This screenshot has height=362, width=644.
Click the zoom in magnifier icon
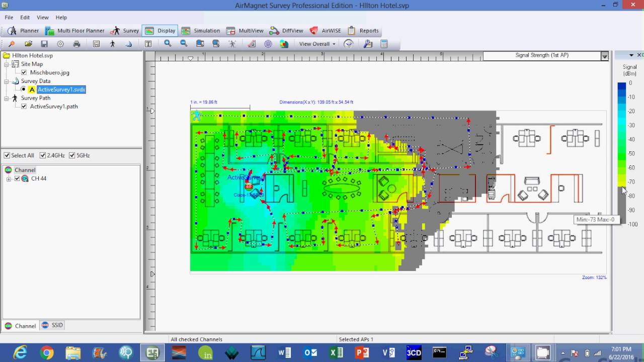[168, 44]
